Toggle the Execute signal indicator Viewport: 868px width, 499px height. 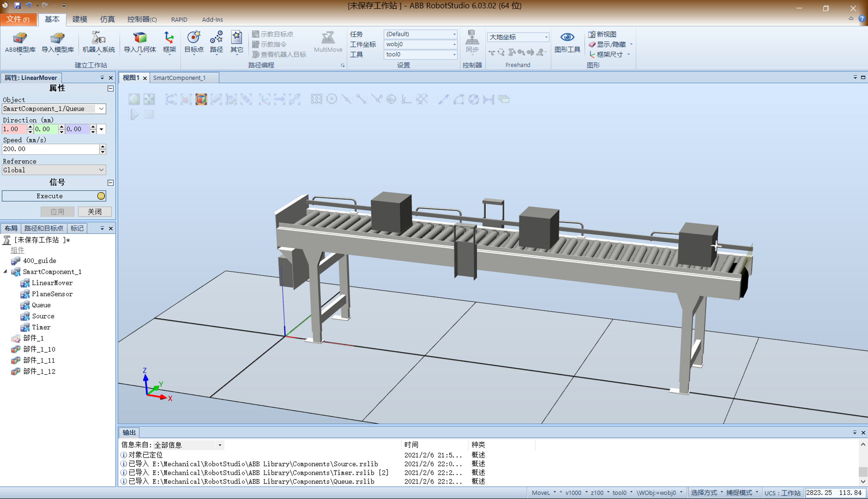tap(101, 196)
